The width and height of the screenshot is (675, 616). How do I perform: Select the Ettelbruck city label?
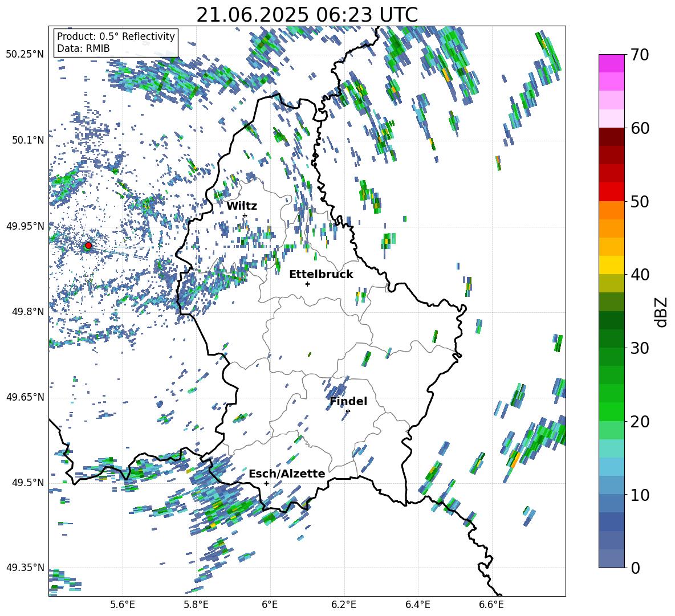pyautogui.click(x=321, y=275)
